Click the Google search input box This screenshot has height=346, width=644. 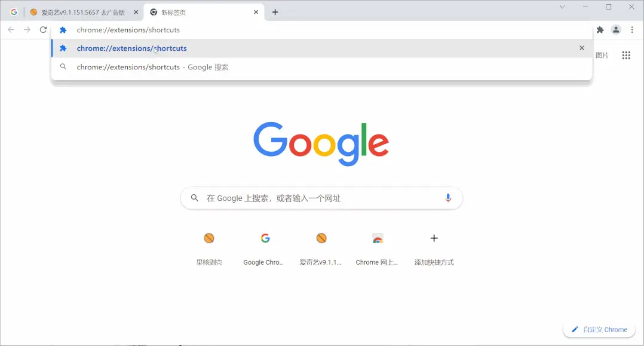click(321, 198)
